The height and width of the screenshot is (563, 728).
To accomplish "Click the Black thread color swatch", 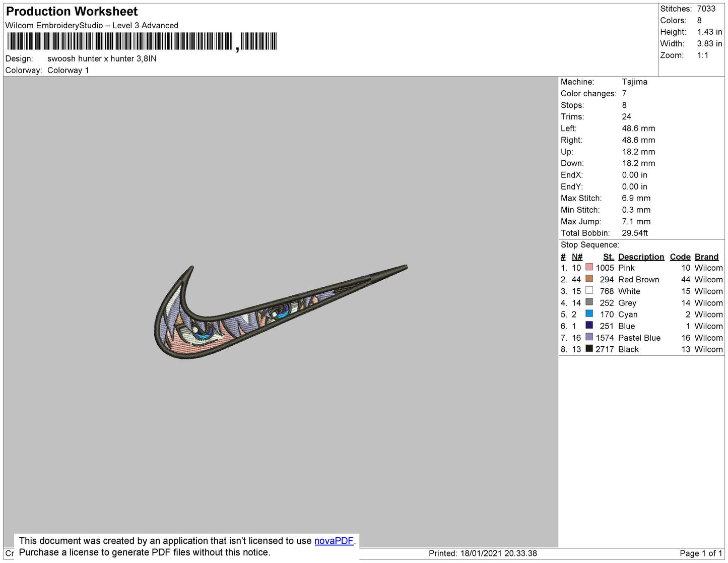I will coord(589,348).
